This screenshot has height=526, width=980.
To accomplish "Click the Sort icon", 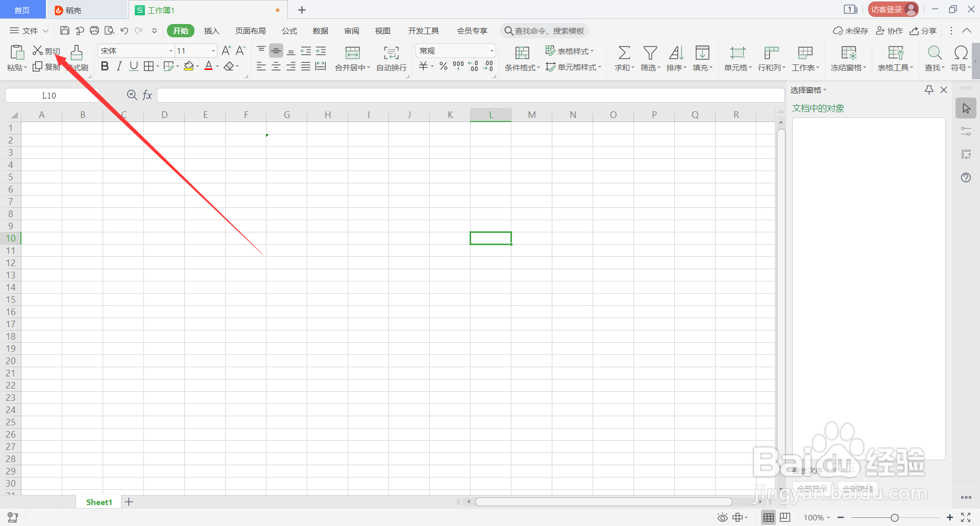I will 676,53.
